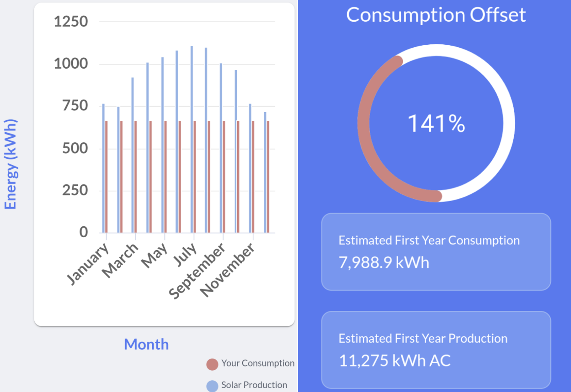Viewport: 571px width, 392px height.
Task: Toggle the Solar Production legend label
Action: [x=254, y=385]
